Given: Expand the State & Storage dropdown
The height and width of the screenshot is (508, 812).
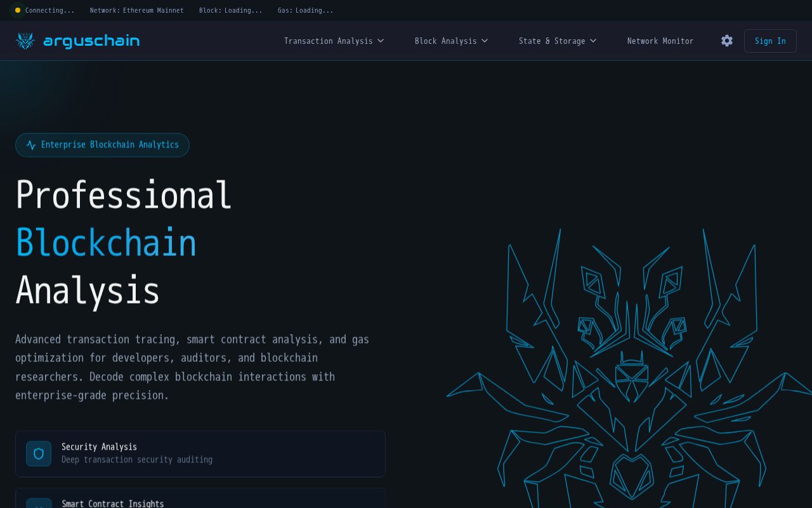Looking at the screenshot, I should [558, 41].
